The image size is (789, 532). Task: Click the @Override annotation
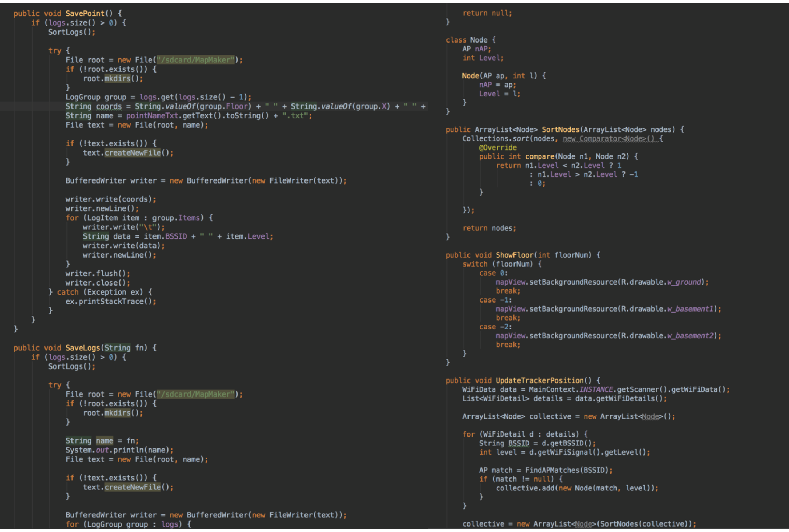click(x=498, y=148)
